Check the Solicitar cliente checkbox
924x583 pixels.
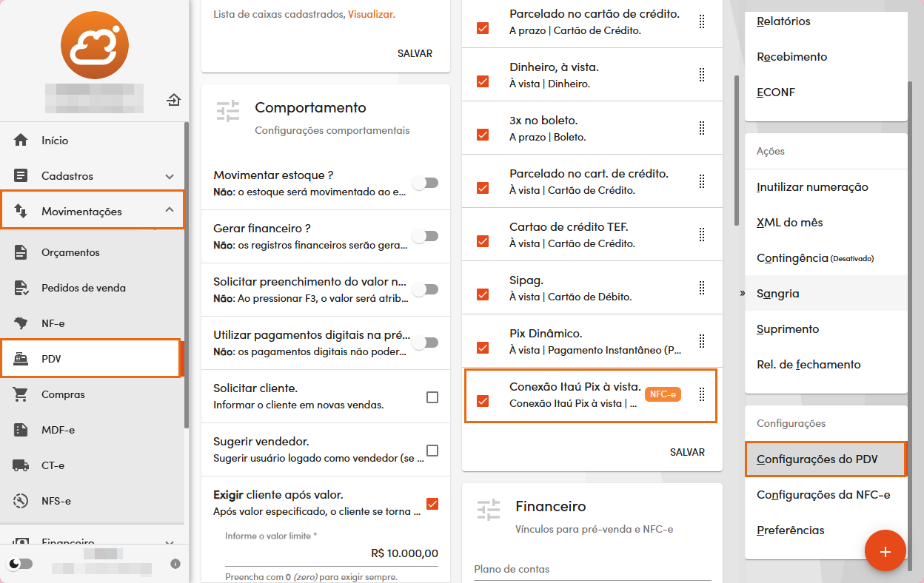pos(432,397)
